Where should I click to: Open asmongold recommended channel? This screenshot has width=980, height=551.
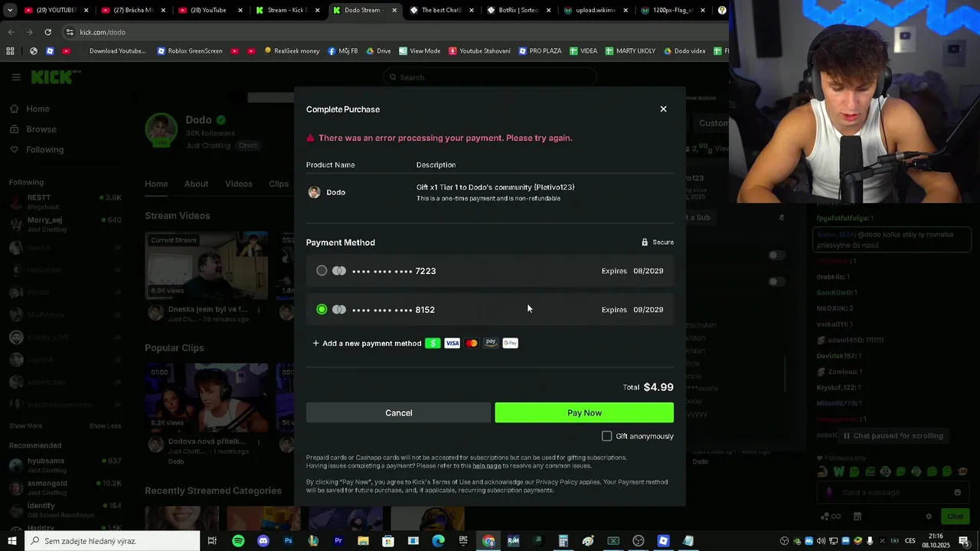(x=65, y=486)
